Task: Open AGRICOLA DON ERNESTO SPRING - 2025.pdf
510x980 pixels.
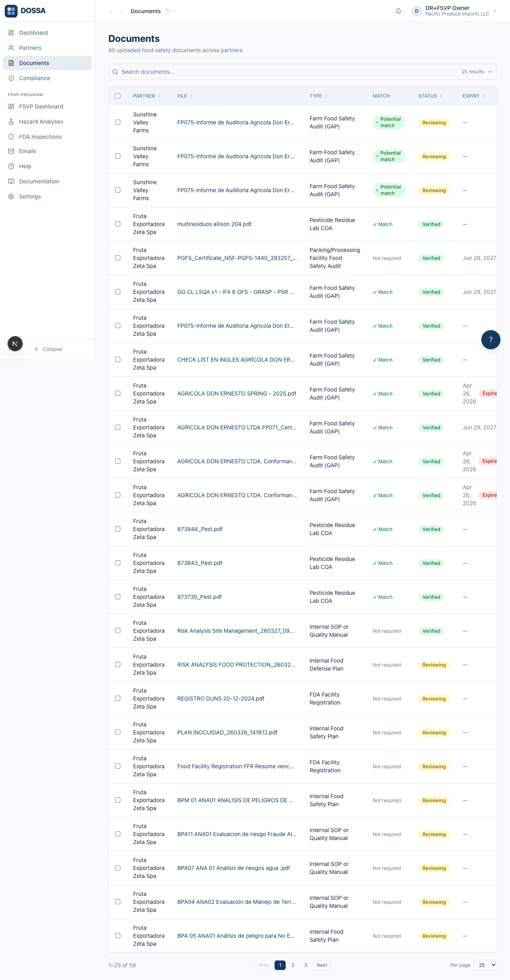Action: (x=237, y=394)
